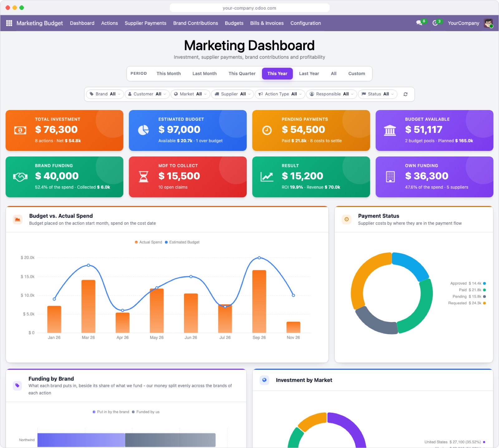Viewport: 499px width, 448px height.
Task: Select the This Quarter period
Action: [x=242, y=74]
